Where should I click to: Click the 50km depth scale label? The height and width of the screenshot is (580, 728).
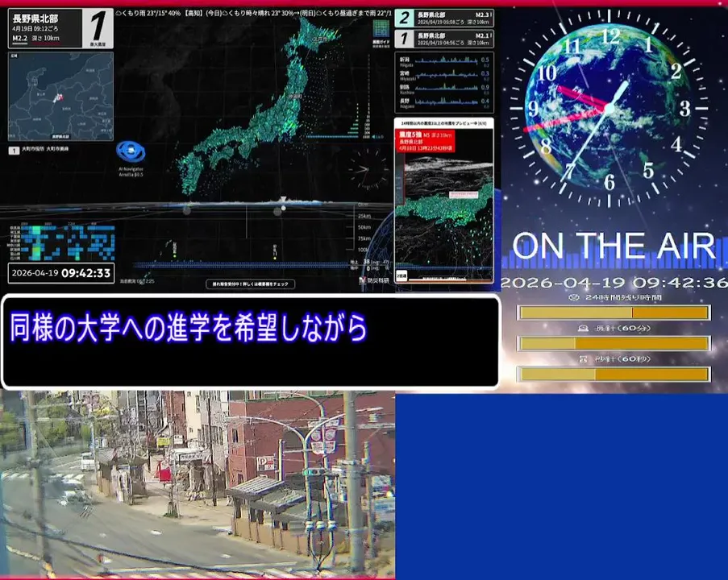click(364, 227)
